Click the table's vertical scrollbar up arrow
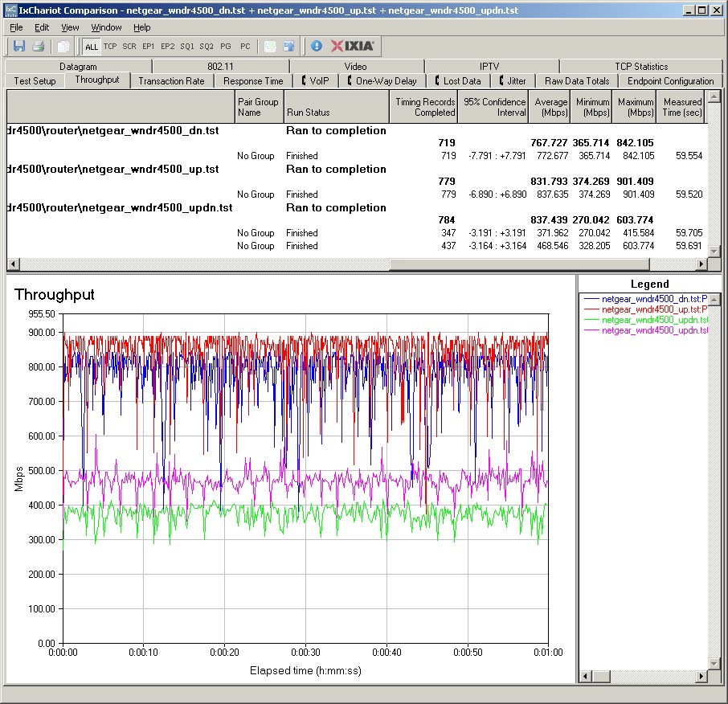The image size is (728, 704). click(714, 96)
